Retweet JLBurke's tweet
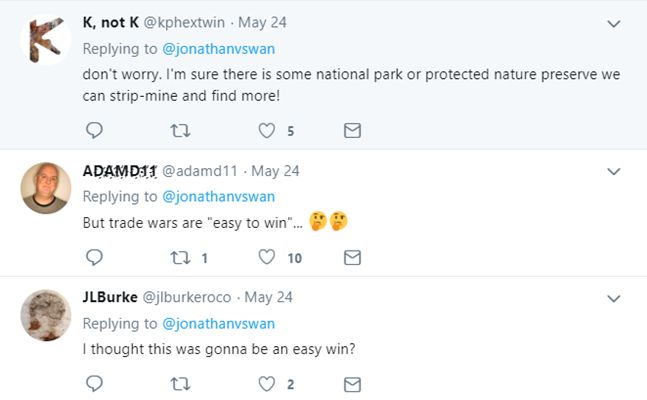Image resolution: width=647 pixels, height=400 pixels. (181, 383)
